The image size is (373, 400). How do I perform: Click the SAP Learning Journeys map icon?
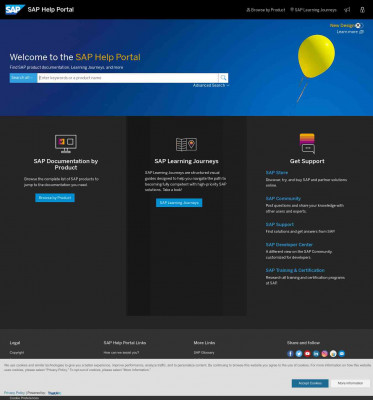186,144
